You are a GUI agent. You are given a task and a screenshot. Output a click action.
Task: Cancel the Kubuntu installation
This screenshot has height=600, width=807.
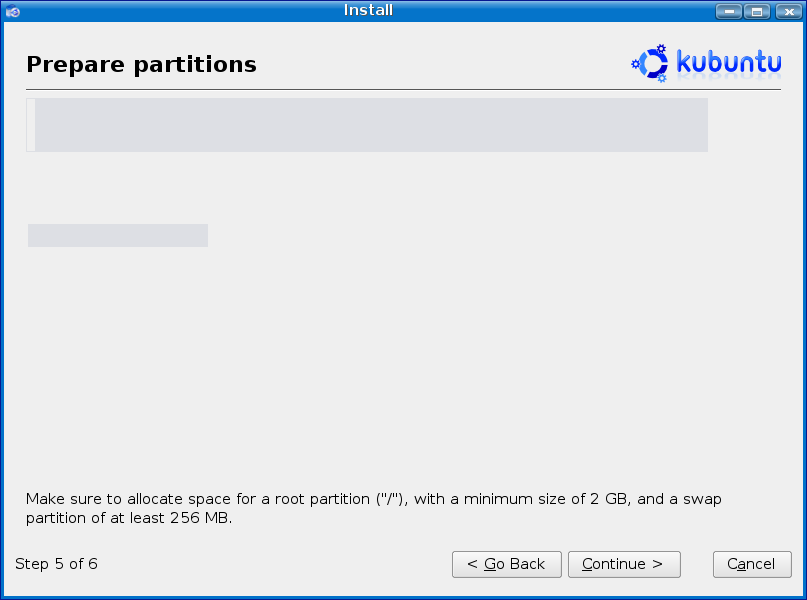(751, 564)
